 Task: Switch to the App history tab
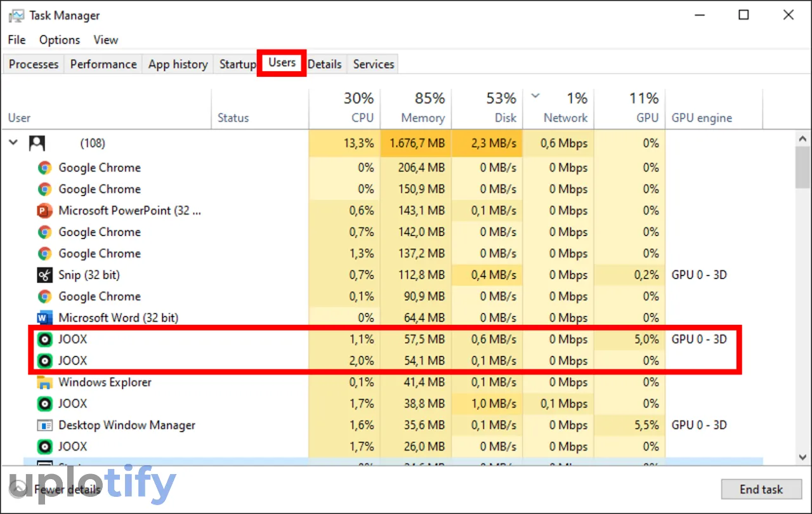[178, 64]
